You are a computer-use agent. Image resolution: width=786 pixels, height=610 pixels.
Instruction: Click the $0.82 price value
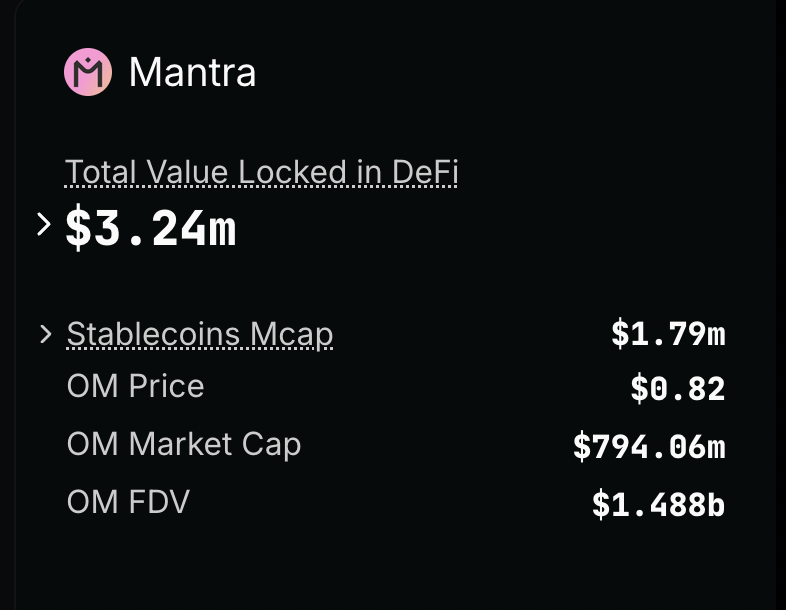(x=677, y=388)
